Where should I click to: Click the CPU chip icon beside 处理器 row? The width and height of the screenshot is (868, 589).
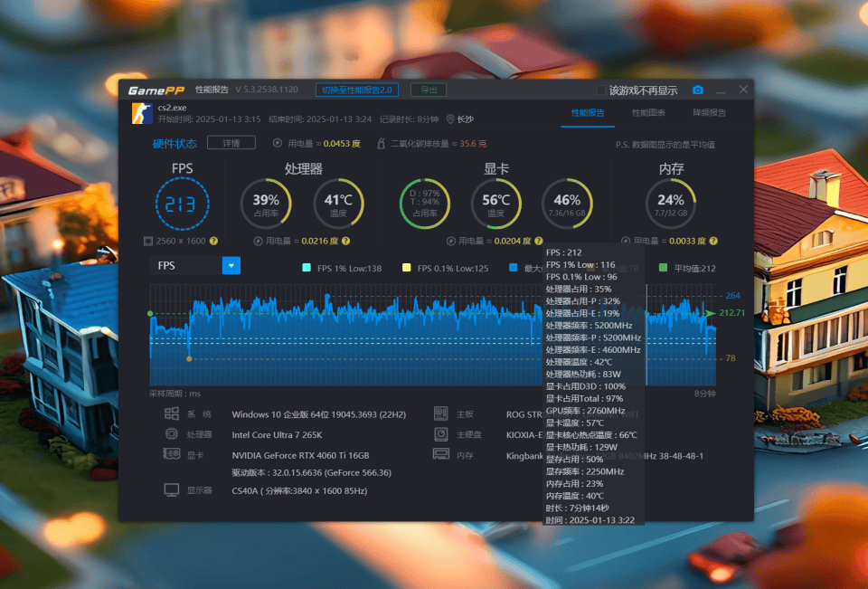coord(172,434)
